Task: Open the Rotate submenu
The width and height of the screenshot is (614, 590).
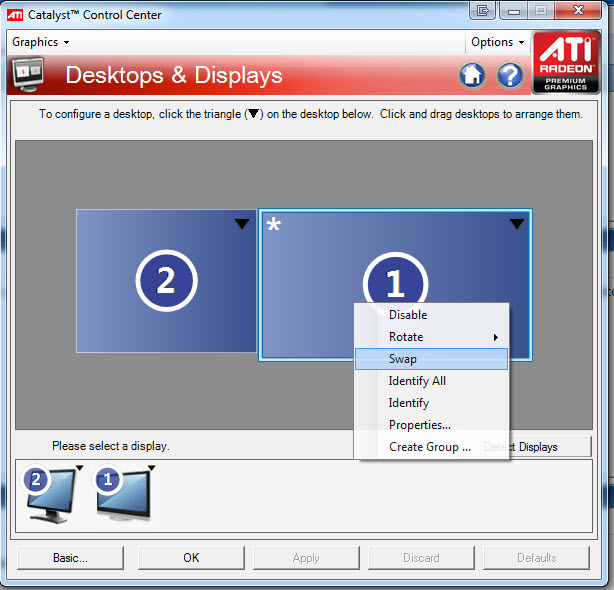Action: tap(431, 337)
